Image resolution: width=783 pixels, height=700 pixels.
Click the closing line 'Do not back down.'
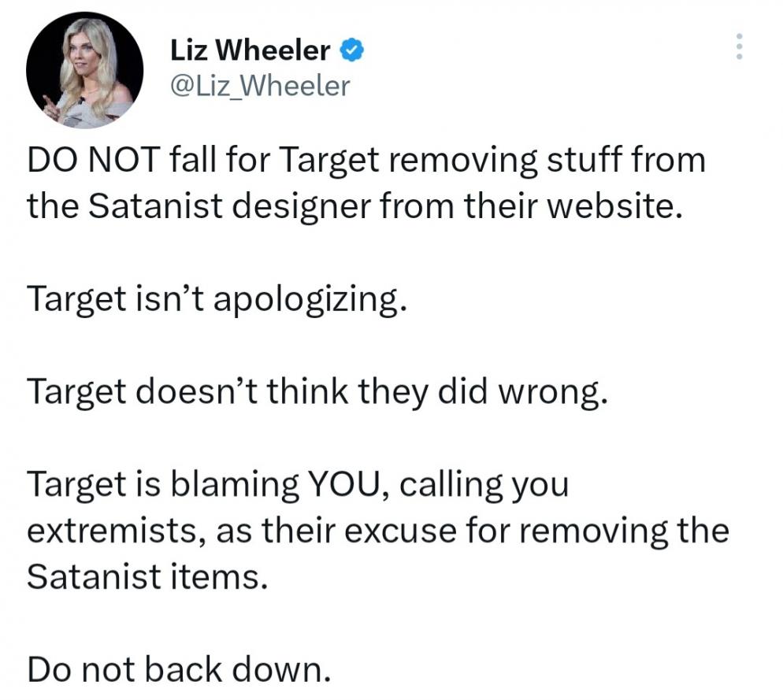[179, 669]
